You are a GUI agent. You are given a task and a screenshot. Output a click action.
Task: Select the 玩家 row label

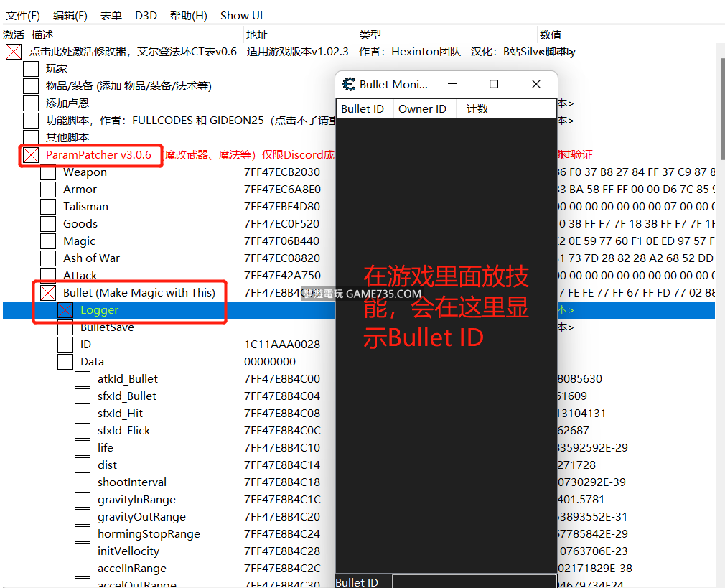(x=57, y=68)
